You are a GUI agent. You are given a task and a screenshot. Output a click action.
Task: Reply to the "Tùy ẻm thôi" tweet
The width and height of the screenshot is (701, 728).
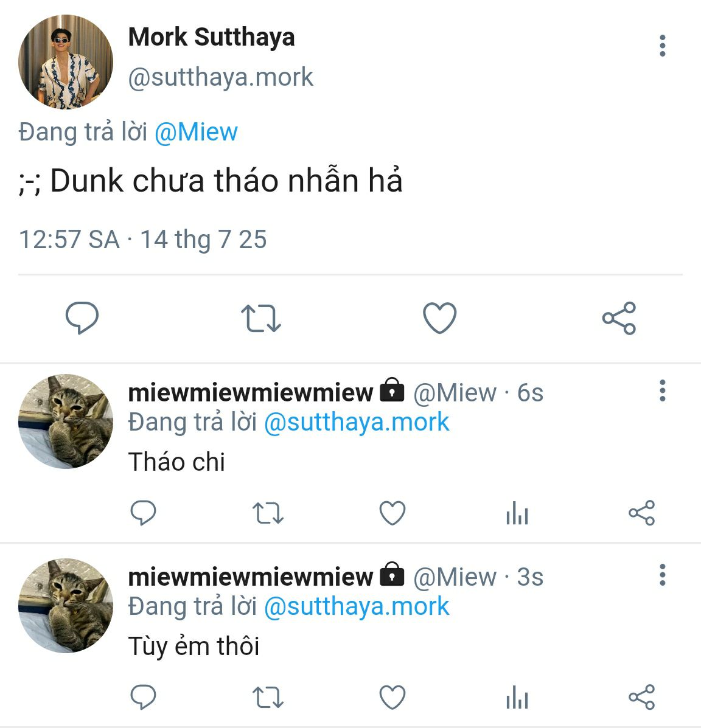tap(144, 697)
